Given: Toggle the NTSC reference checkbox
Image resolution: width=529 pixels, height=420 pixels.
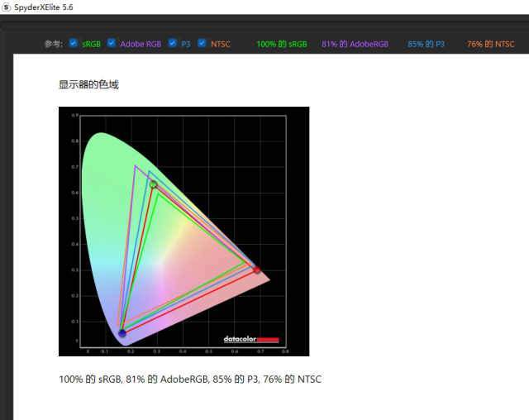Looking at the screenshot, I should (x=202, y=43).
